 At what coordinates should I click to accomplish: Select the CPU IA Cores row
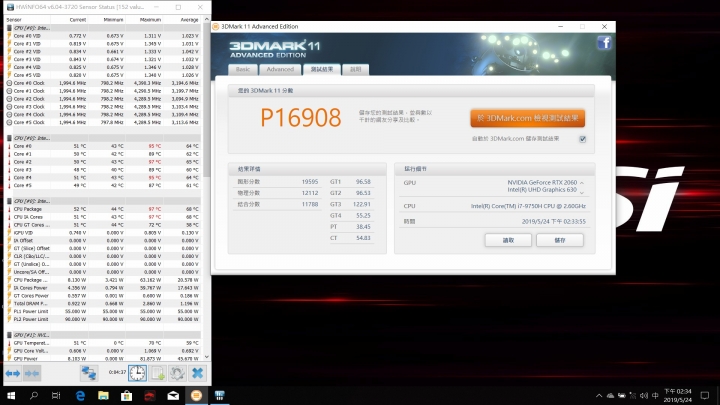coord(103,217)
